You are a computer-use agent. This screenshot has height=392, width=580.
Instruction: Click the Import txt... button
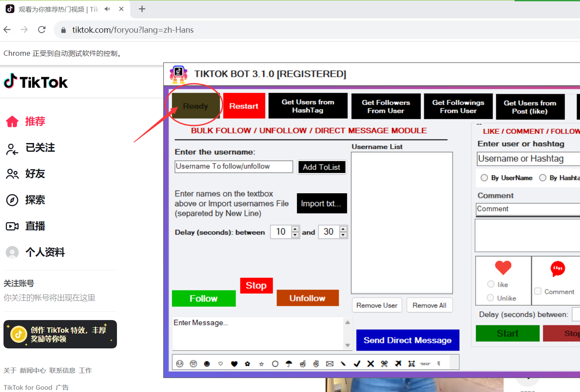point(322,204)
